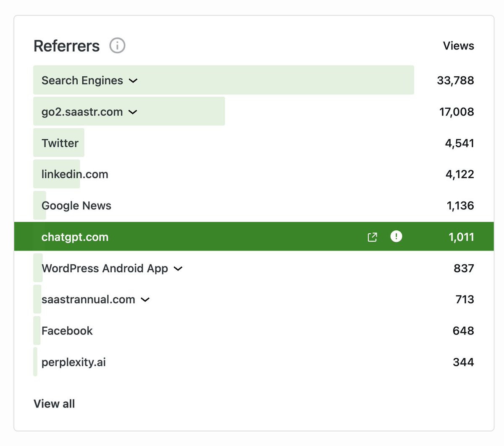Expand saastrannual.com referrer chevron
Image resolution: width=504 pixels, height=446 pixels.
coord(145,300)
